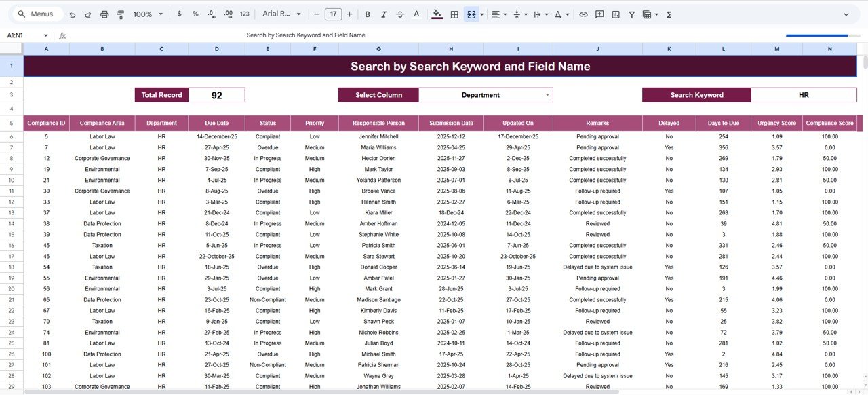Image resolution: width=868 pixels, height=395 pixels.
Task: Open the functions (Σ) list
Action: click(x=668, y=14)
